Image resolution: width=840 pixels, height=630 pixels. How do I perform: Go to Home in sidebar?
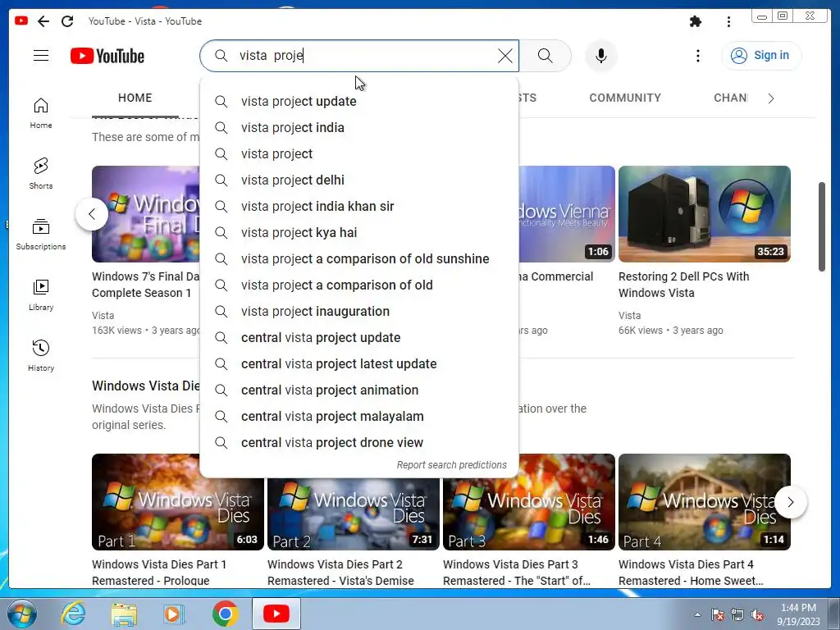[41, 113]
